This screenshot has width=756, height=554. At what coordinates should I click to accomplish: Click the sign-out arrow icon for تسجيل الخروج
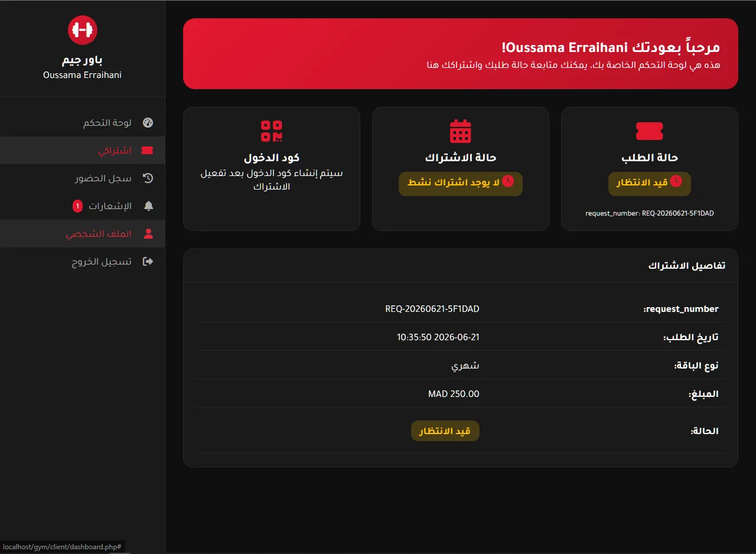(x=148, y=261)
